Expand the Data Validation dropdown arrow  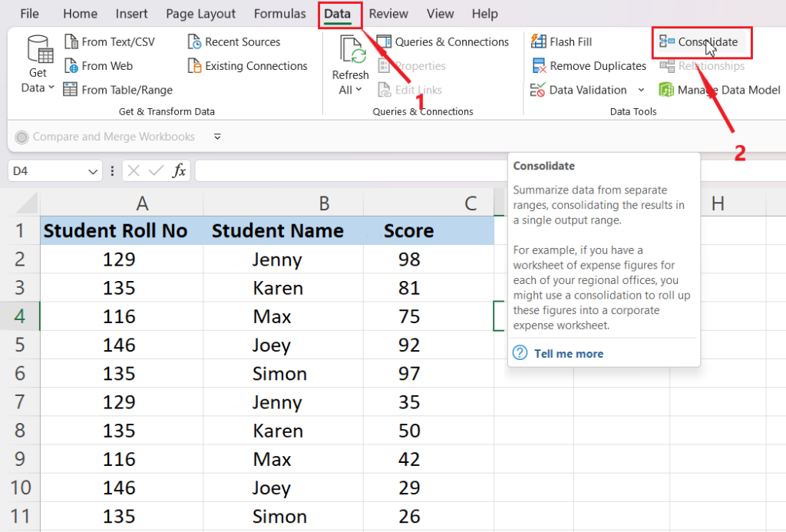pos(641,90)
